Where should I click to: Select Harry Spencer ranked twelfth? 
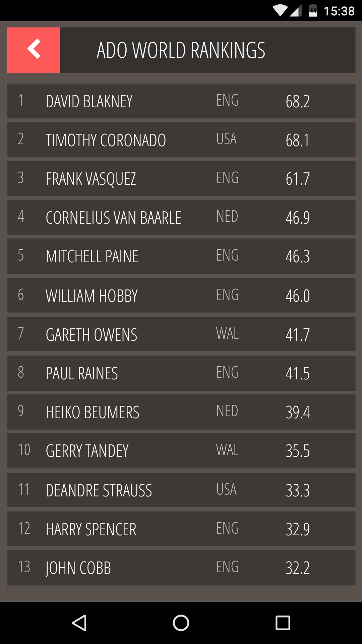(181, 529)
